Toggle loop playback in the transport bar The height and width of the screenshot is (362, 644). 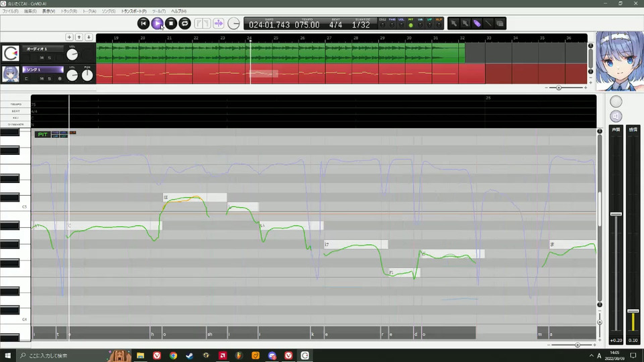[x=185, y=23]
